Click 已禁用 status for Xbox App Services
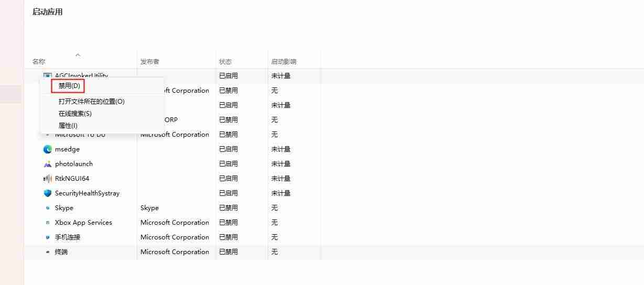This screenshot has height=285, width=644. 228,223
